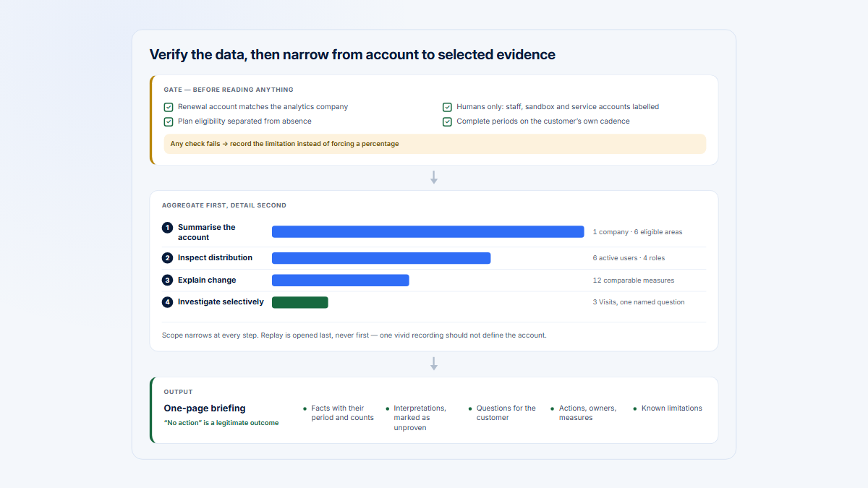Image resolution: width=868 pixels, height=488 pixels.
Task: Select the Inspect distribution blue bar
Action: point(381,258)
